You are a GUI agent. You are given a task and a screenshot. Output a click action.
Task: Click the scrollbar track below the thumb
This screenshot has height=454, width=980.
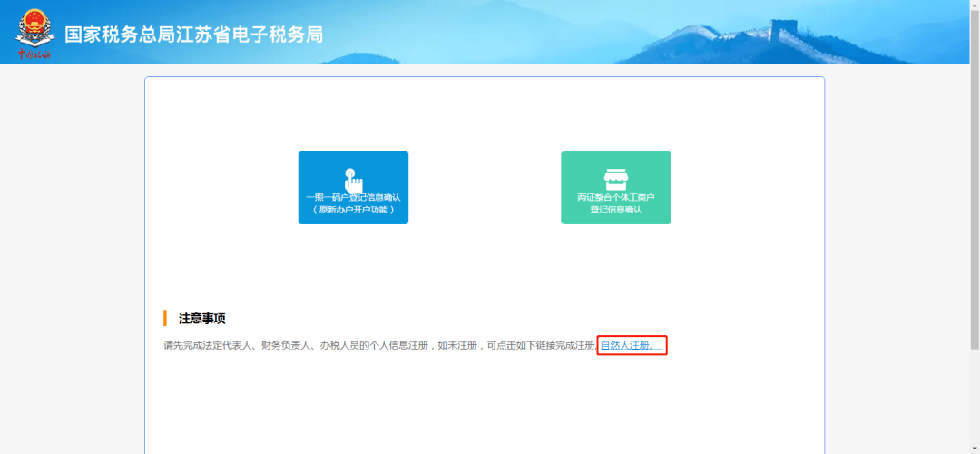pyautogui.click(x=974, y=400)
